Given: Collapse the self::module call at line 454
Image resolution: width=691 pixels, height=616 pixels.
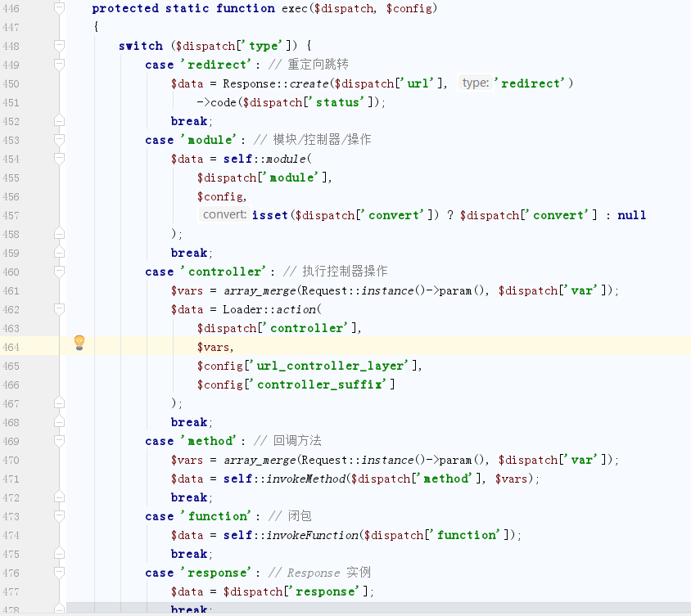Looking at the screenshot, I should 59,159.
